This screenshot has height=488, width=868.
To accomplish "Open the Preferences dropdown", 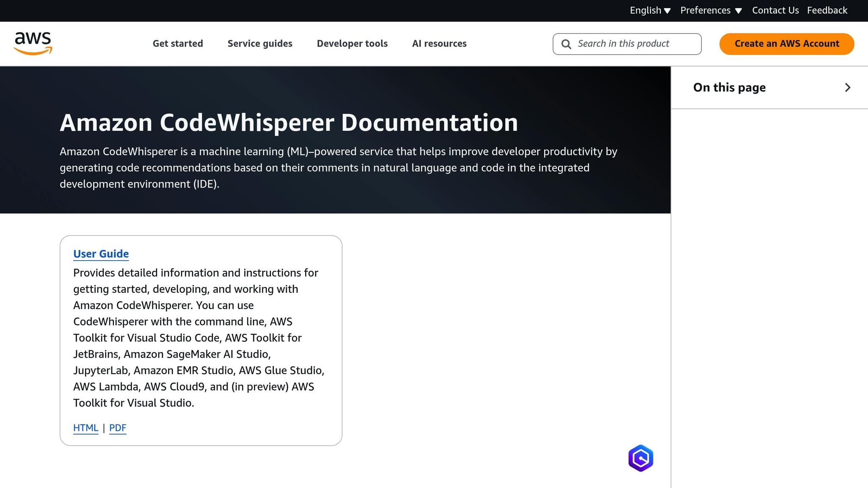I will pyautogui.click(x=705, y=10).
